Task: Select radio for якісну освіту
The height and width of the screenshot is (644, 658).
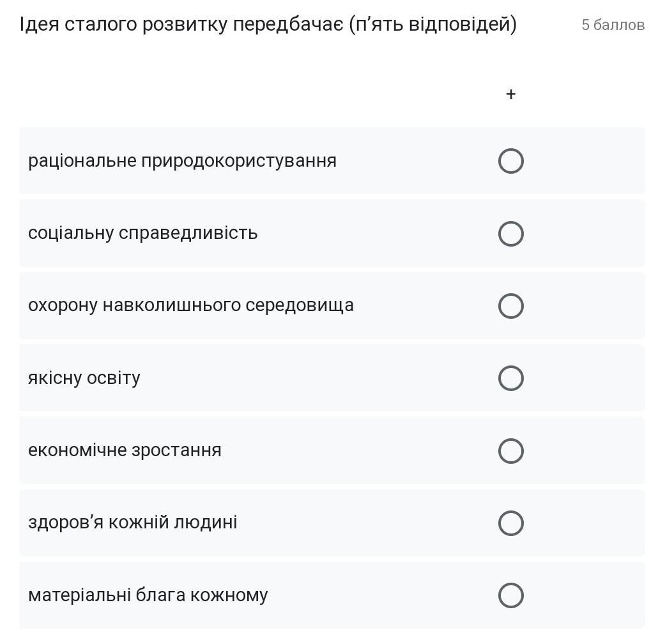Action: click(510, 378)
